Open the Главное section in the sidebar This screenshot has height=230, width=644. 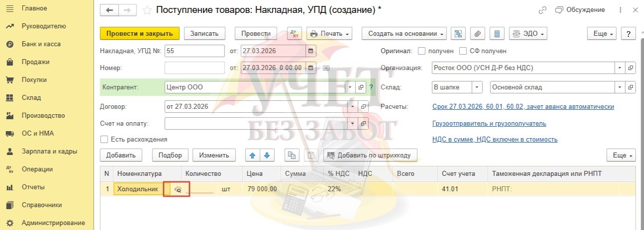click(x=34, y=8)
